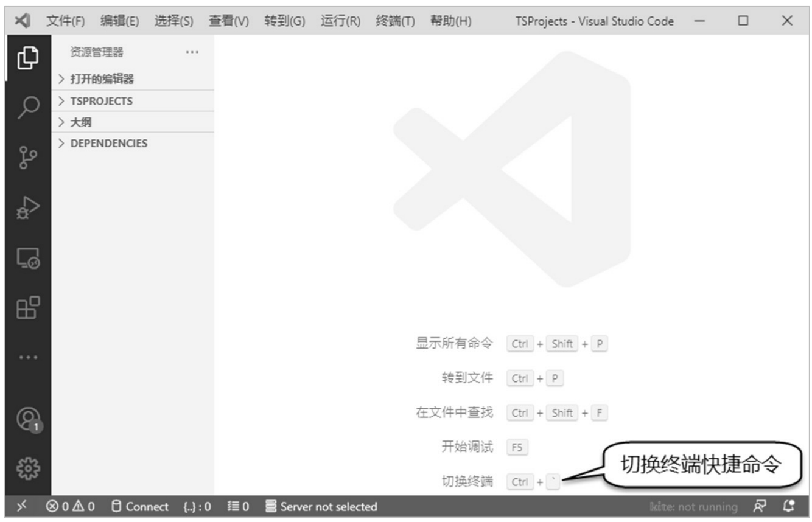Image resolution: width=812 pixels, height=522 pixels.
Task: Open the 终端(T) menu
Action: 395,21
